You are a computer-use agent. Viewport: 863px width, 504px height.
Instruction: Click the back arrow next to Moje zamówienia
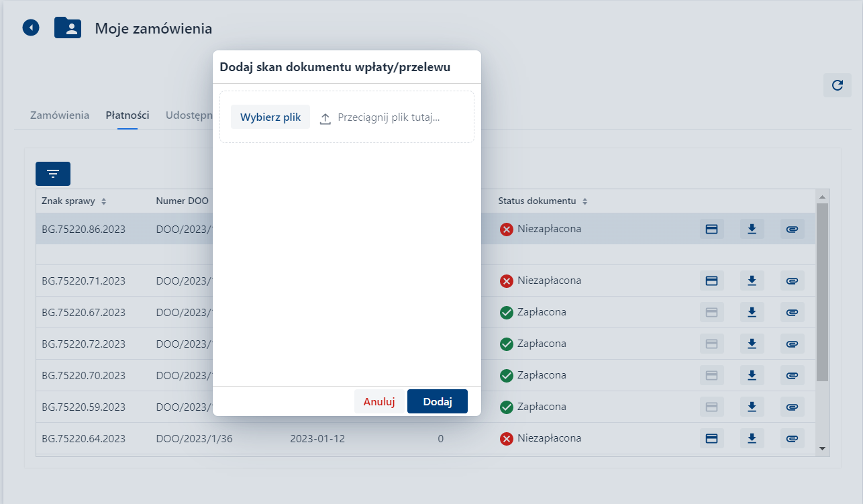31,28
